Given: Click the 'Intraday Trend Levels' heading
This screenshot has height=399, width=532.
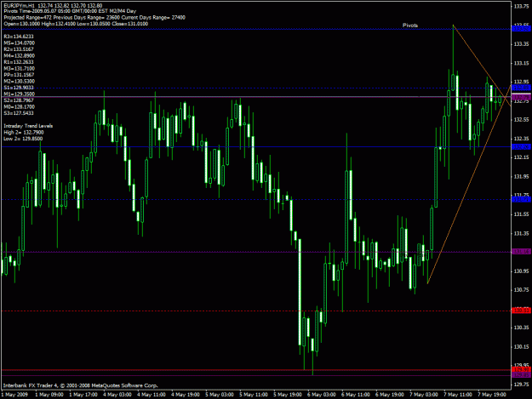Looking at the screenshot, I should tap(28, 126).
